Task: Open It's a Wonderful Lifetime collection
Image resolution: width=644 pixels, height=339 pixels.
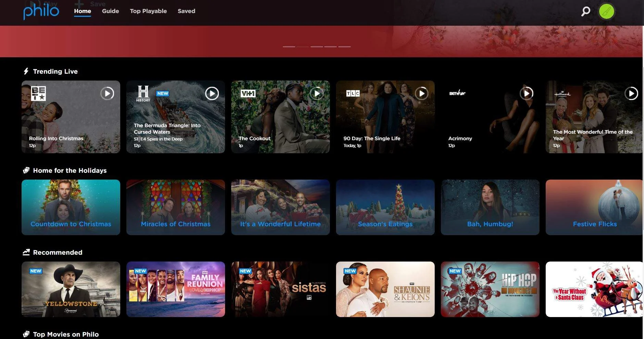Action: click(x=281, y=207)
